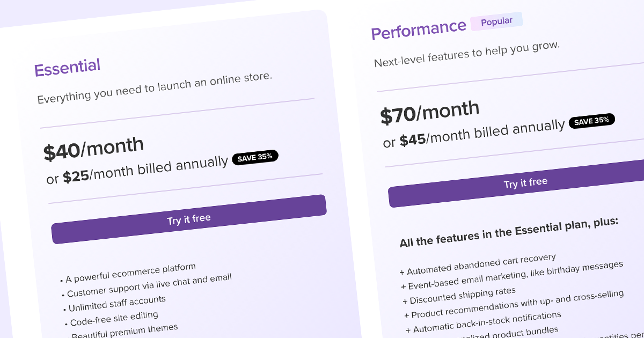Click the SAVE 35% badge on Performance plan
Screen dimensions: 644x338
[591, 121]
